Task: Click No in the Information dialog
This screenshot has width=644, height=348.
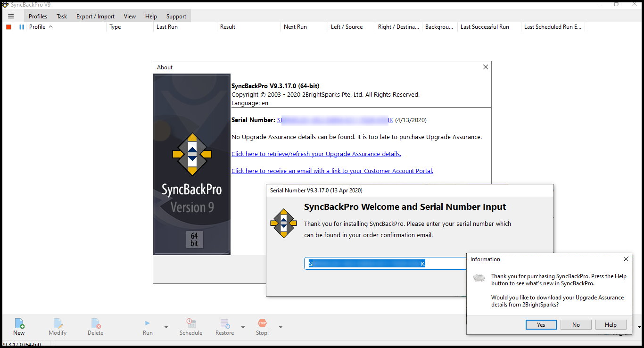Action: pyautogui.click(x=576, y=325)
